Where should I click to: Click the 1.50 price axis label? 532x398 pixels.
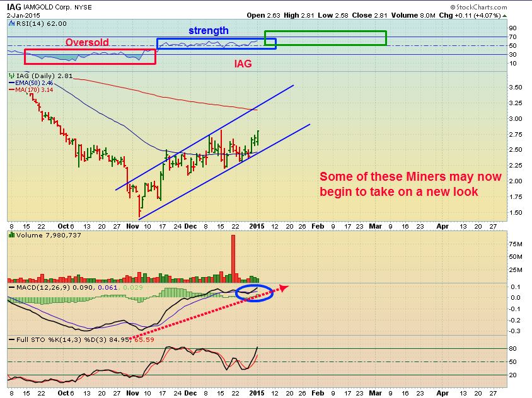(x=516, y=213)
